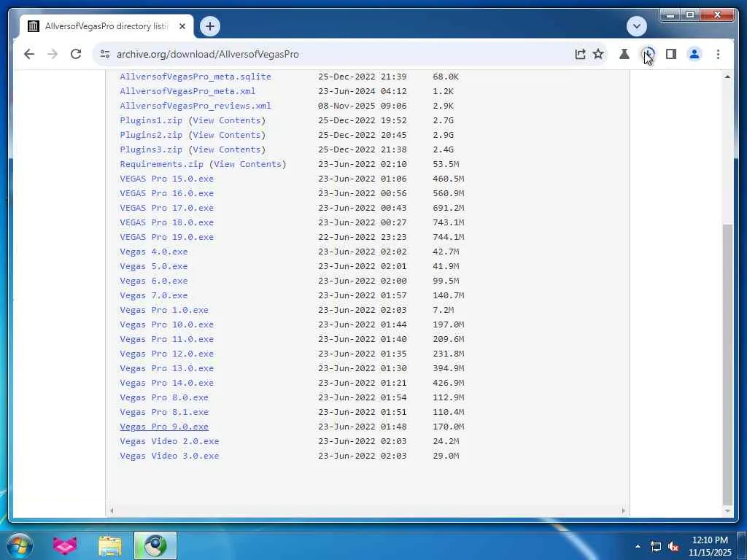Download Vegas Pro 8.0.exe
Screen dimensions: 747x560
164,397
